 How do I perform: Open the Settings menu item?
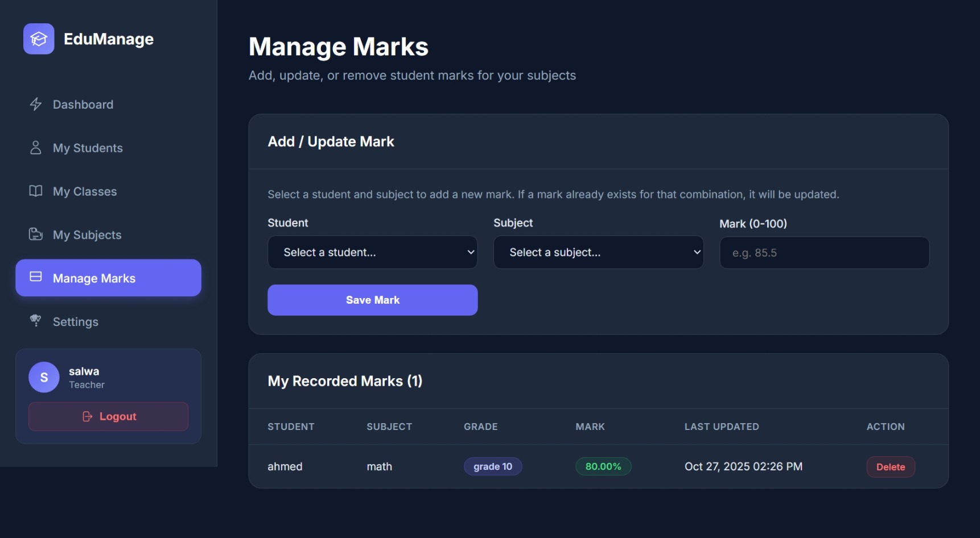(76, 322)
